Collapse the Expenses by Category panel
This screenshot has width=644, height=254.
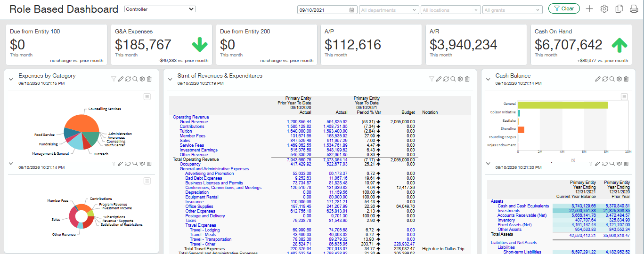(x=11, y=79)
